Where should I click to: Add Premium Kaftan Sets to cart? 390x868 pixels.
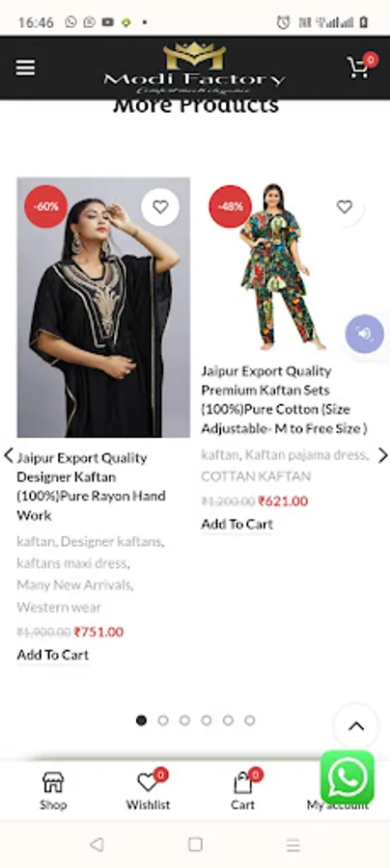point(237,525)
